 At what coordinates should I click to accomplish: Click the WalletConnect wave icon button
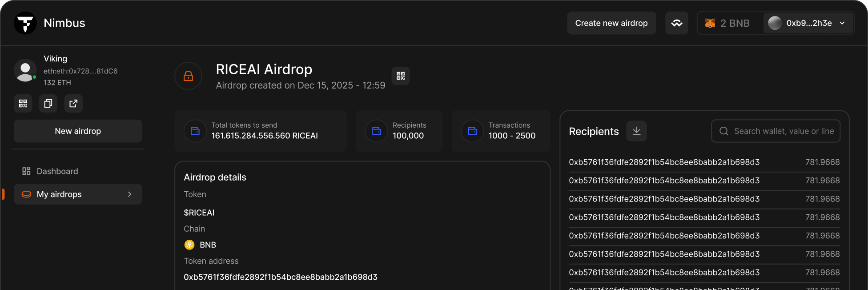point(677,23)
